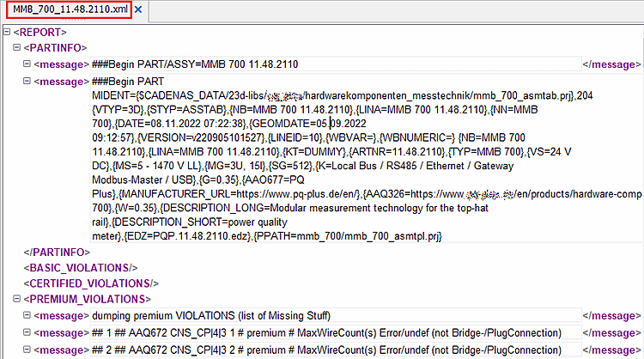Screen dimensions: 644x359
Task: Click the '## 2 ## AAQ672 CNS_CP|4|3 2' value field
Action: click(x=336, y=350)
